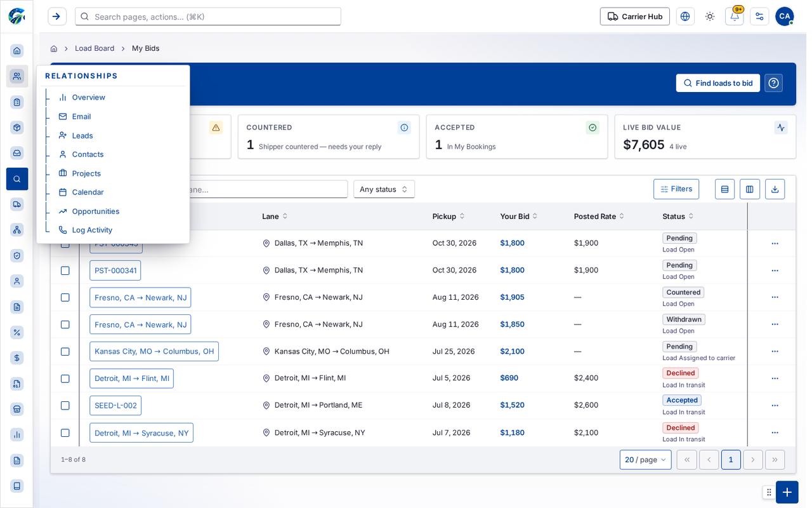The width and height of the screenshot is (812, 508).
Task: Open the Load Board search sidebar icon
Action: pos(17,179)
